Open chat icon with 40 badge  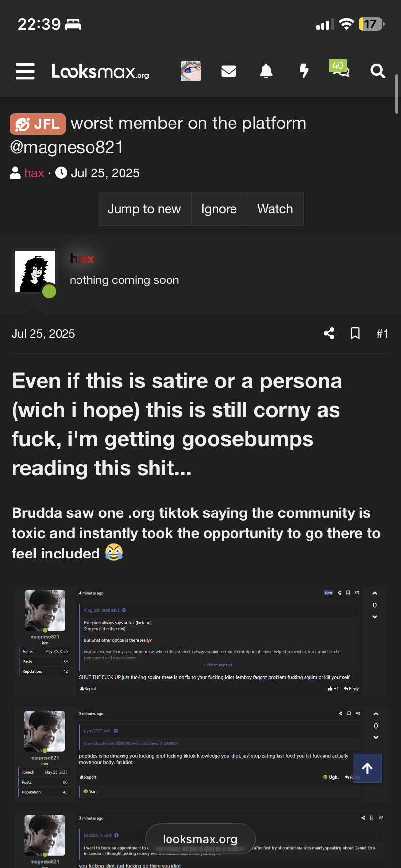(x=340, y=69)
